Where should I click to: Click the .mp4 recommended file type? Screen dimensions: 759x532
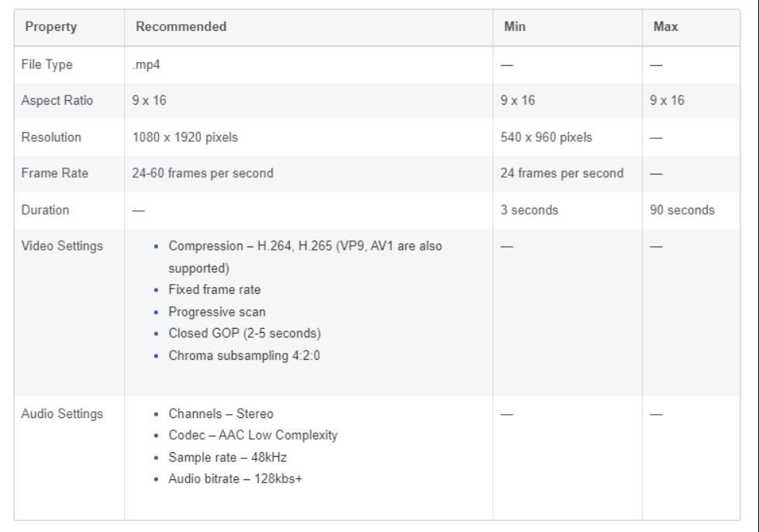pos(145,65)
